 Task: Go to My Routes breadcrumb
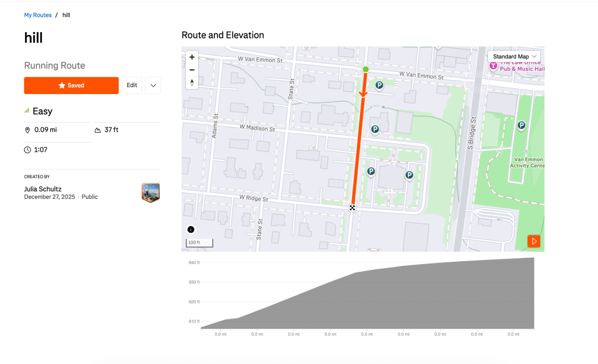(38, 15)
